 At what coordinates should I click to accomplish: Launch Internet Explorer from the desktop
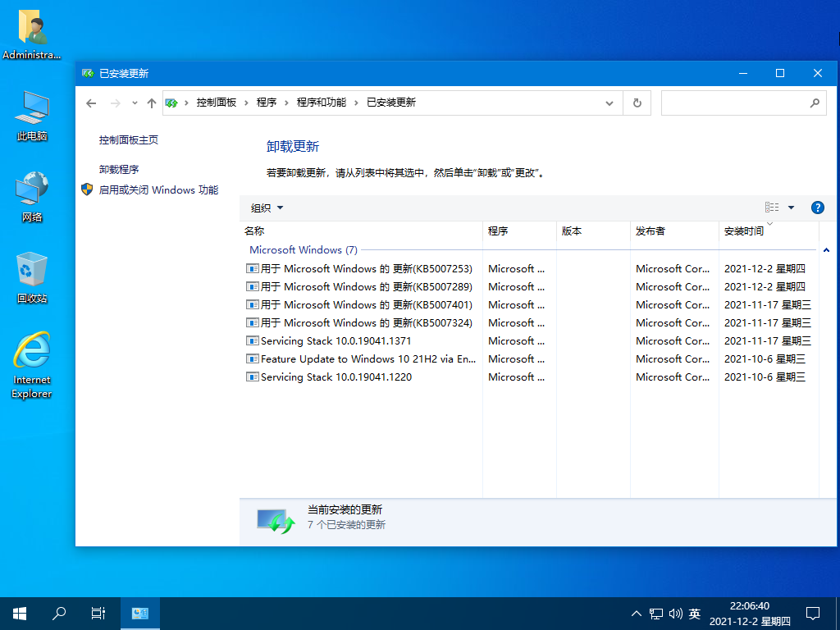coord(32,364)
